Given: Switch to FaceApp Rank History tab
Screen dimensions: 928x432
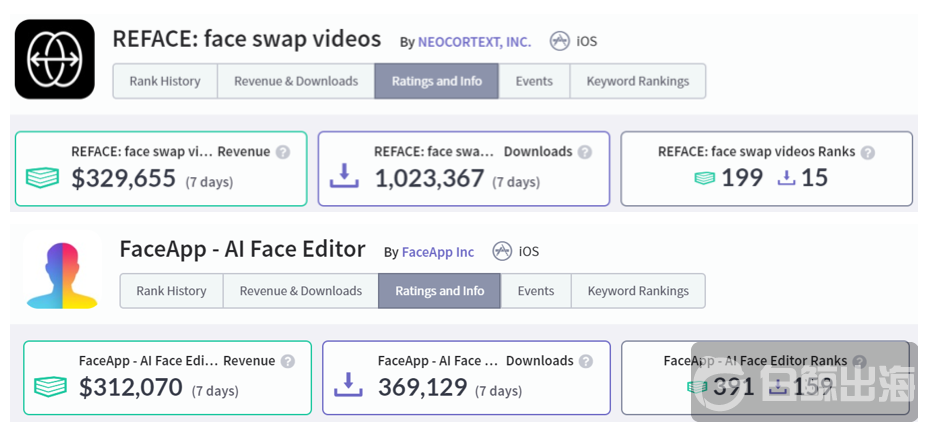Looking at the screenshot, I should (x=171, y=291).
